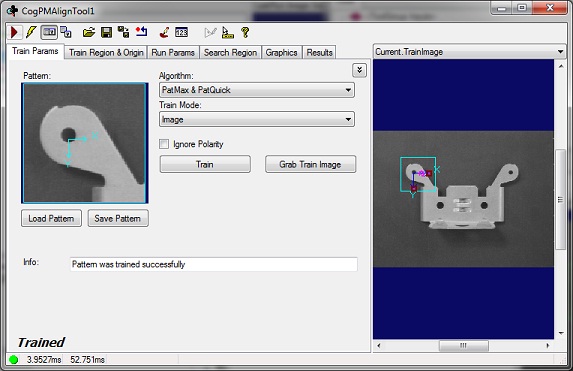Open the Current.TrainImage display dropdown
Viewport: 573px width, 371px height.
point(469,52)
